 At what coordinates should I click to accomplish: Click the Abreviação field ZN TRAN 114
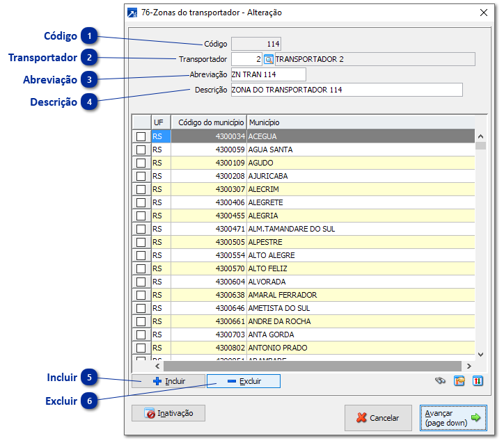[269, 74]
